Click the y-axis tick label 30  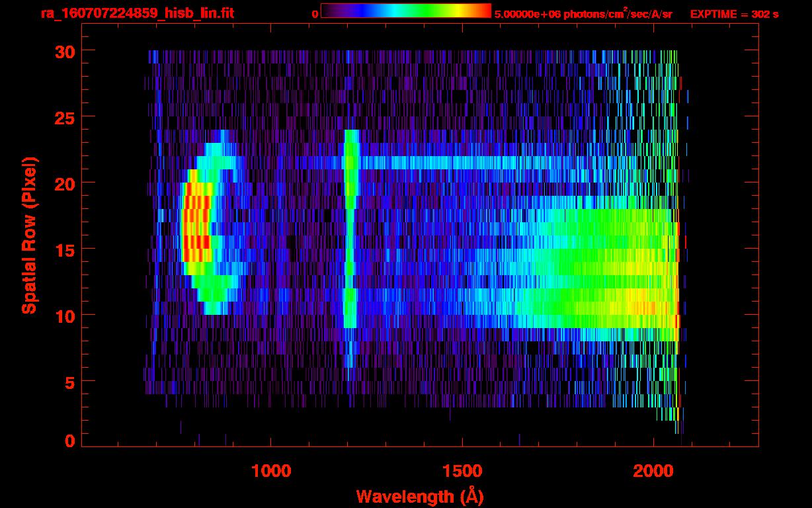tap(64, 51)
